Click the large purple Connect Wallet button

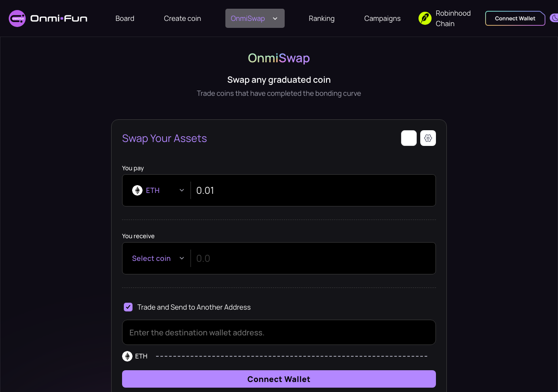point(279,379)
